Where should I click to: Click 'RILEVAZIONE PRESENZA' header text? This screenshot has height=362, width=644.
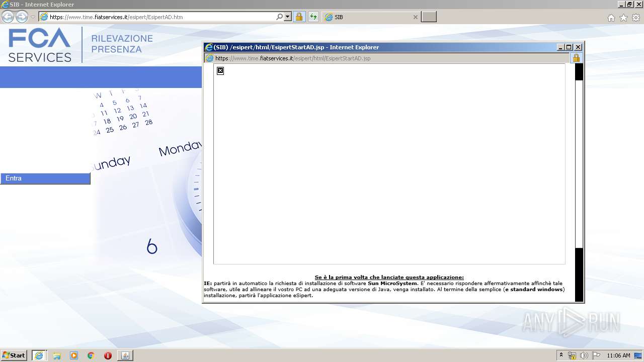(x=122, y=44)
